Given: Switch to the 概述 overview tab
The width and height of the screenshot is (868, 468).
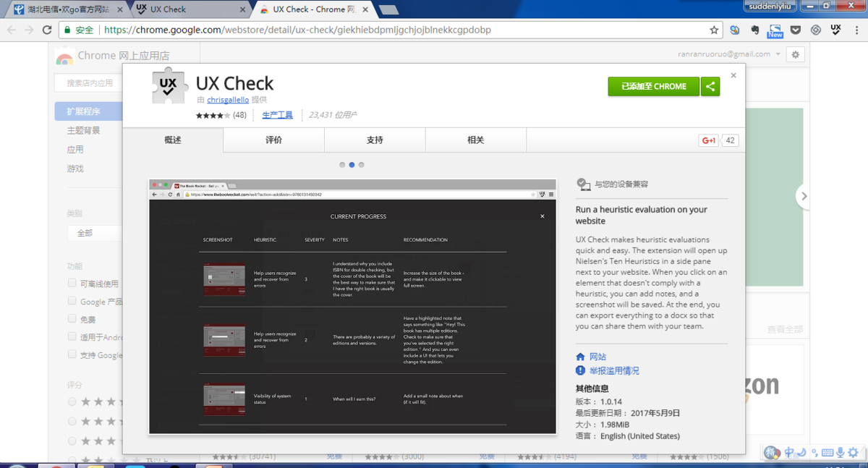Looking at the screenshot, I should (173, 140).
